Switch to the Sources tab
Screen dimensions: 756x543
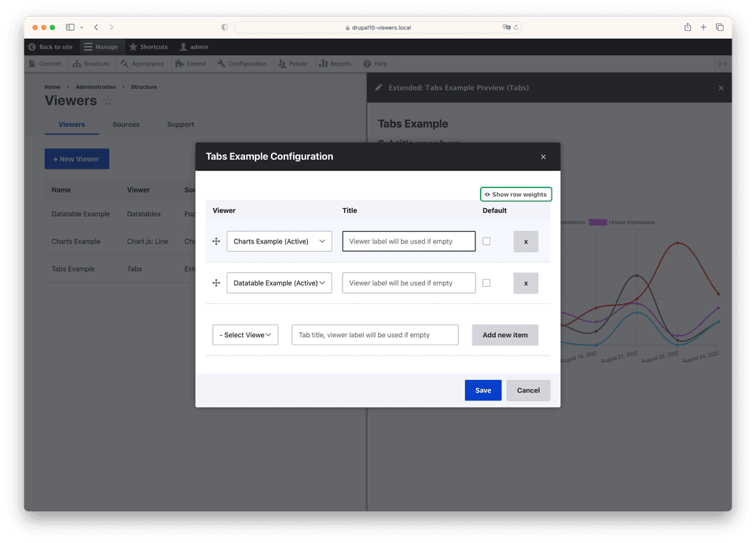click(x=126, y=124)
